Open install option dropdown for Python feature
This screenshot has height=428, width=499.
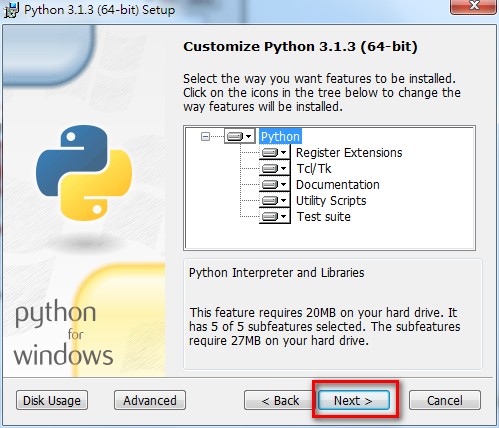pos(240,136)
